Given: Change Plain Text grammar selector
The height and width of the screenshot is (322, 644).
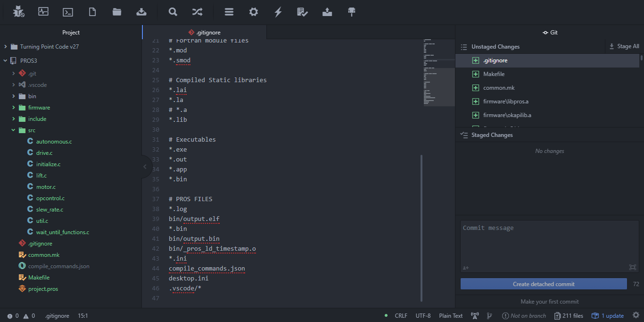Looking at the screenshot, I should [x=451, y=316].
